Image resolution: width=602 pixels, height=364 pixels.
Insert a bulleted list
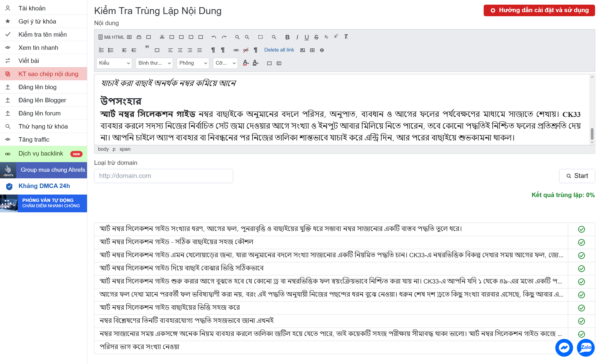[x=111, y=50]
